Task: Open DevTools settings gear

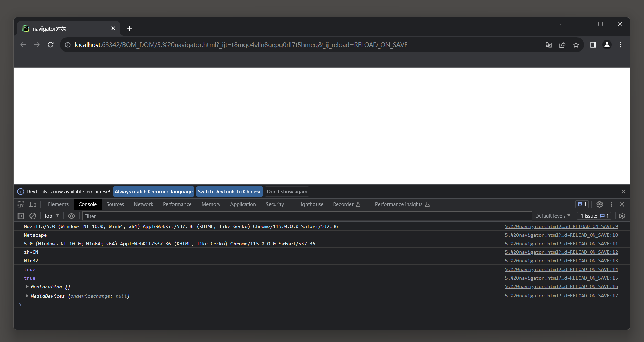Action: coord(599,204)
